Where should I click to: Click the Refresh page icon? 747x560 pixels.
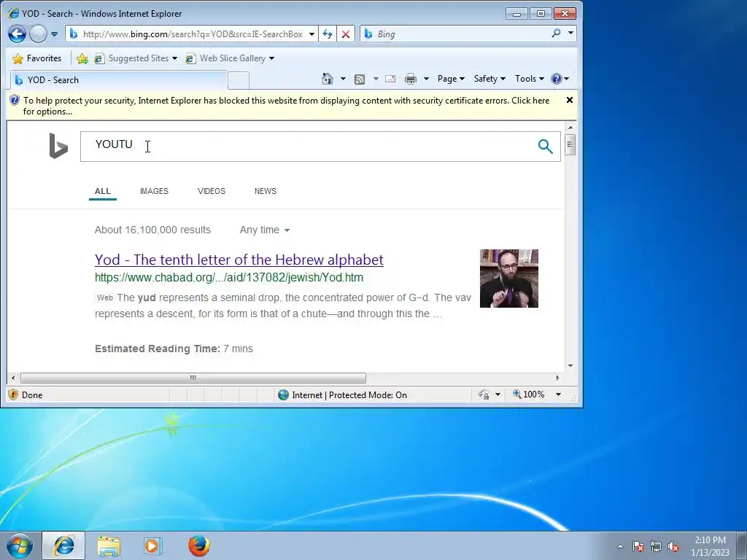coord(328,34)
